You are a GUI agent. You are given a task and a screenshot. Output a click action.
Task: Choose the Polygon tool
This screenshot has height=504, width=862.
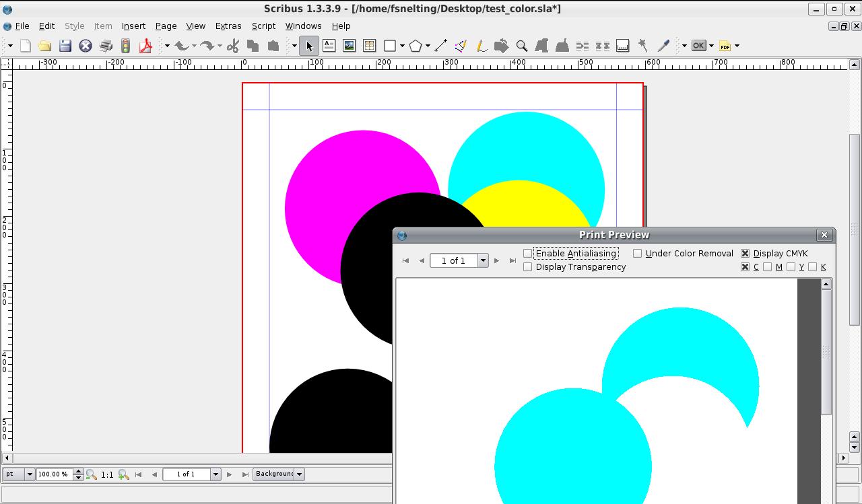tap(416, 46)
